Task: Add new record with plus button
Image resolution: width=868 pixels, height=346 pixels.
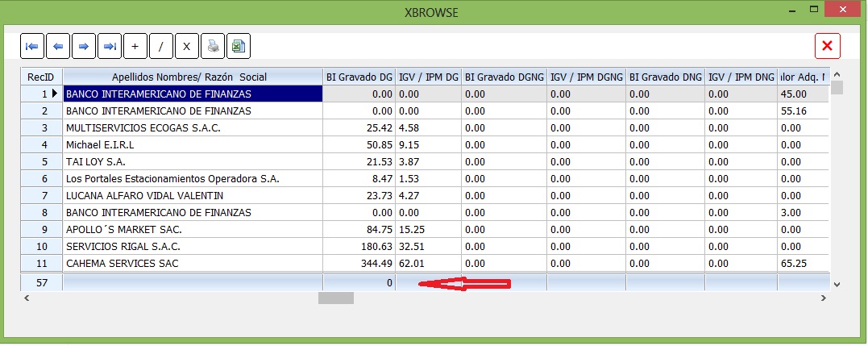Action: point(135,46)
